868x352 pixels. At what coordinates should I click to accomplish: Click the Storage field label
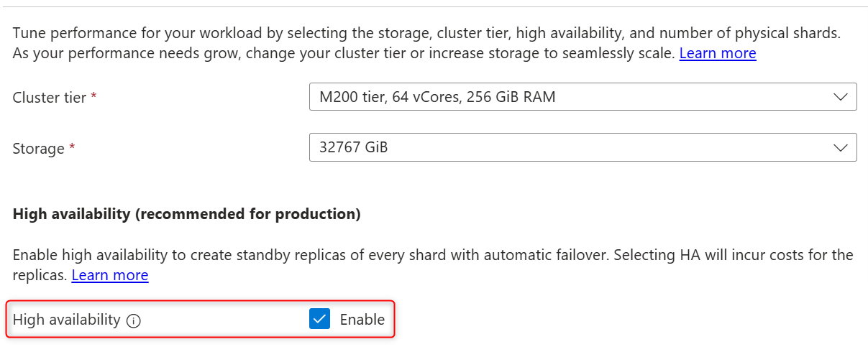(x=39, y=149)
